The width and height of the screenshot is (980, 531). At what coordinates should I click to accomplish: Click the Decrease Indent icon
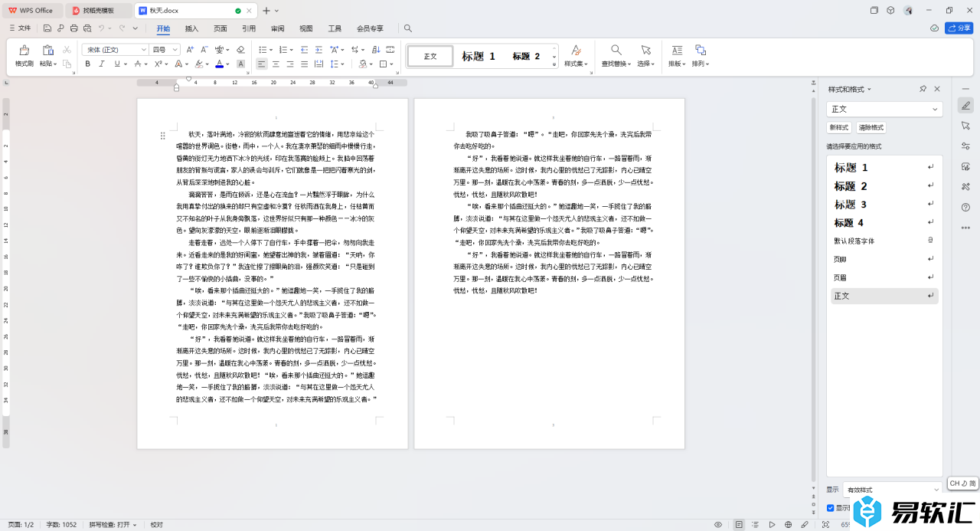pyautogui.click(x=305, y=49)
